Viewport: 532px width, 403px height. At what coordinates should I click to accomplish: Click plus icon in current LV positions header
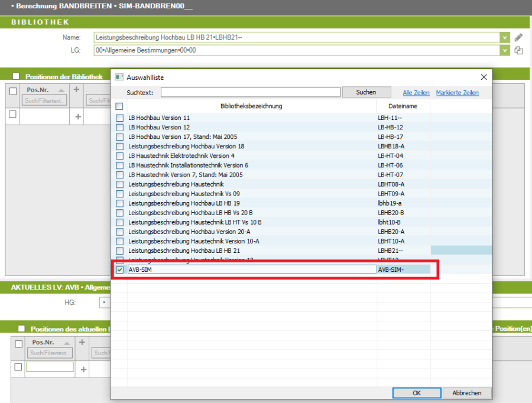pyautogui.click(x=82, y=342)
